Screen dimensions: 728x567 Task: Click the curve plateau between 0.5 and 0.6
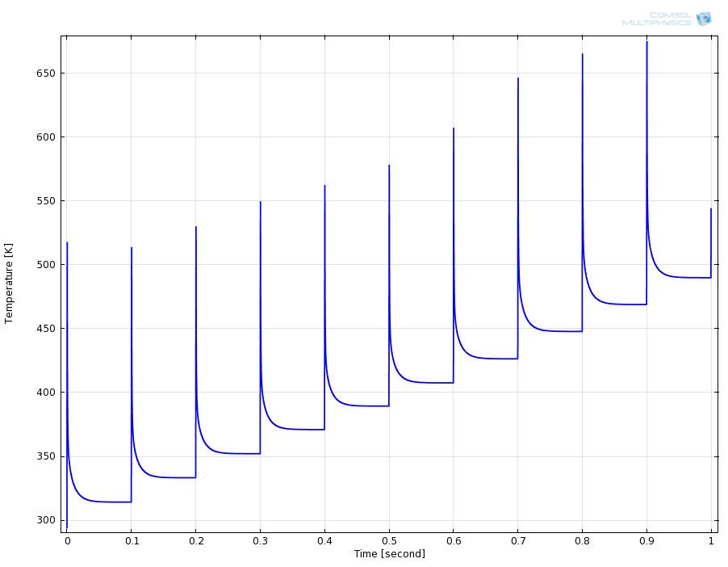coord(428,382)
